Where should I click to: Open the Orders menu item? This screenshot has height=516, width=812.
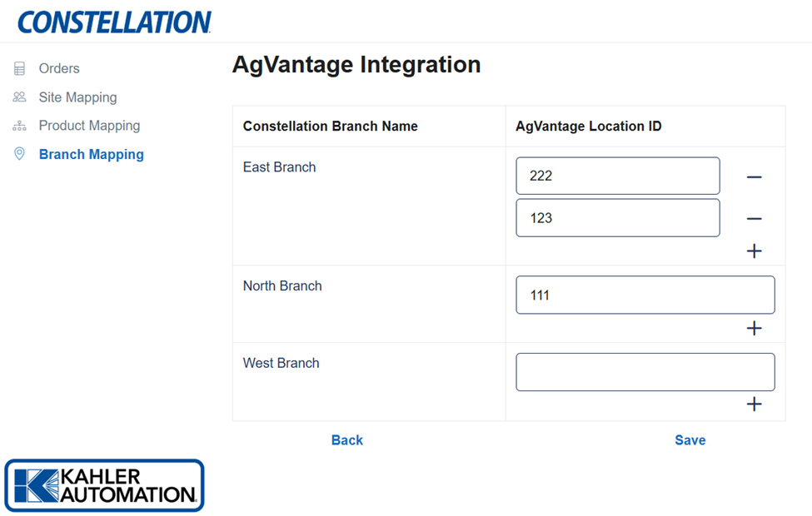pos(59,69)
